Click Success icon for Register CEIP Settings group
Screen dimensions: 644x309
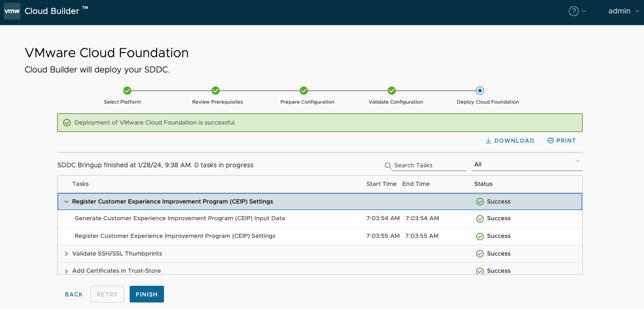click(x=480, y=202)
